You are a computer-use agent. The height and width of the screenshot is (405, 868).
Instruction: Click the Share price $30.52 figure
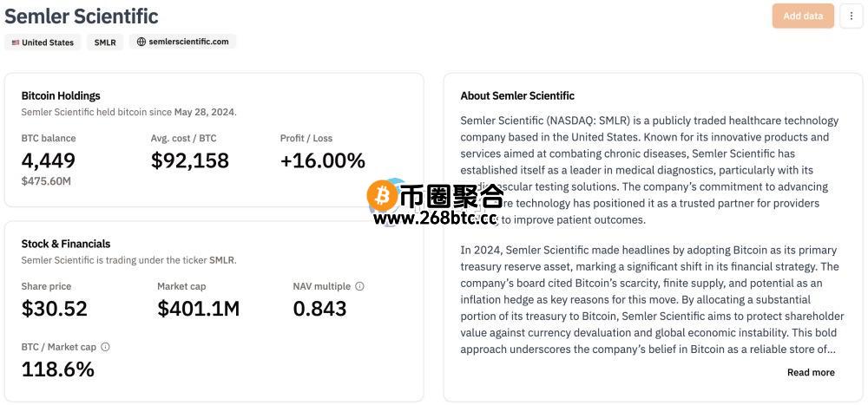[54, 309]
